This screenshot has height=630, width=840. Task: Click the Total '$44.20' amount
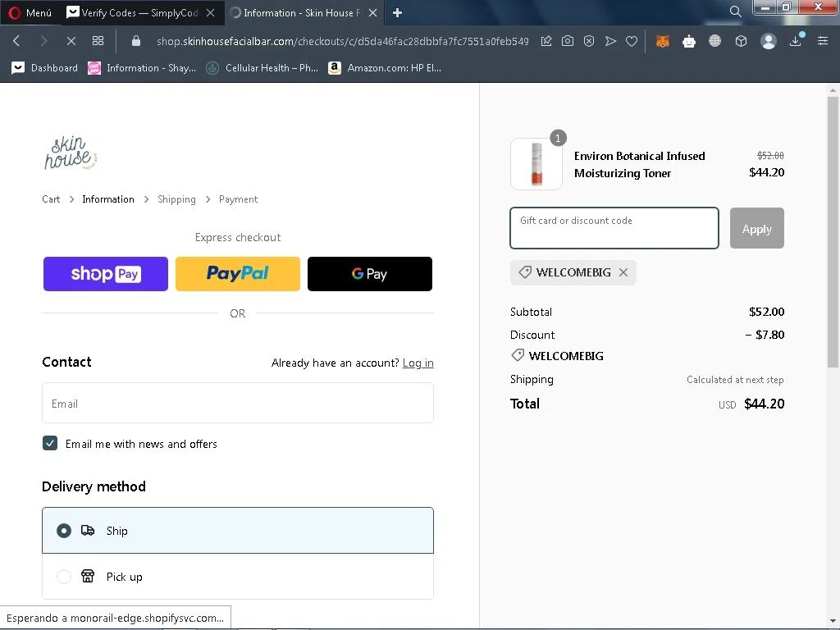pyautogui.click(x=764, y=404)
